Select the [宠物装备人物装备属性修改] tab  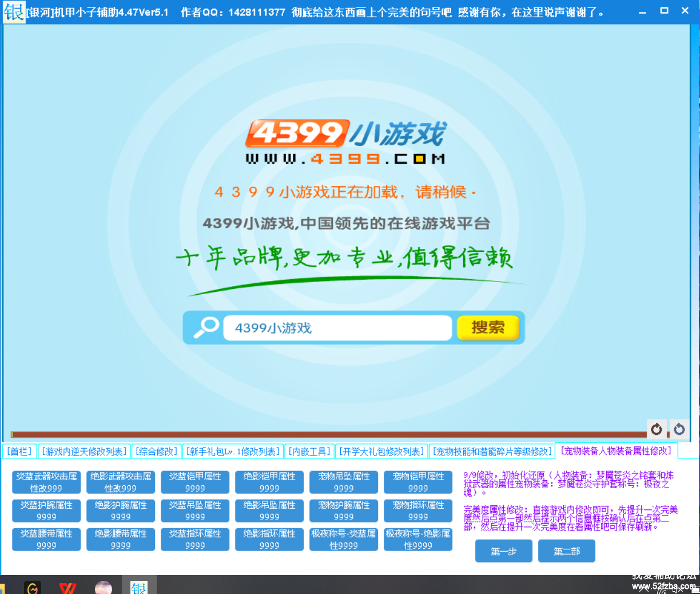coord(617,451)
